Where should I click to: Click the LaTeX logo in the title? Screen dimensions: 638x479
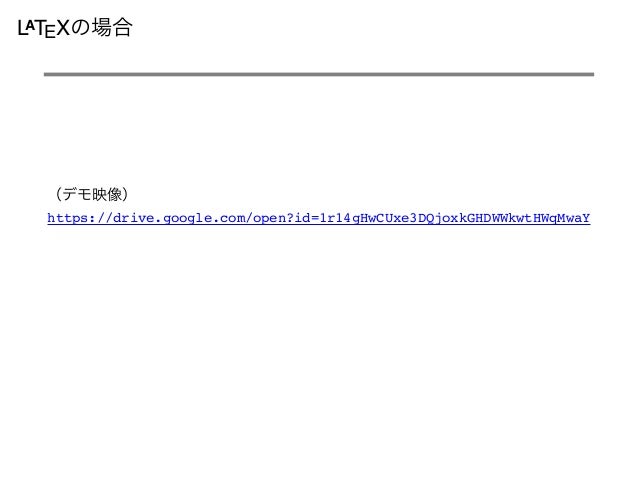(44, 28)
